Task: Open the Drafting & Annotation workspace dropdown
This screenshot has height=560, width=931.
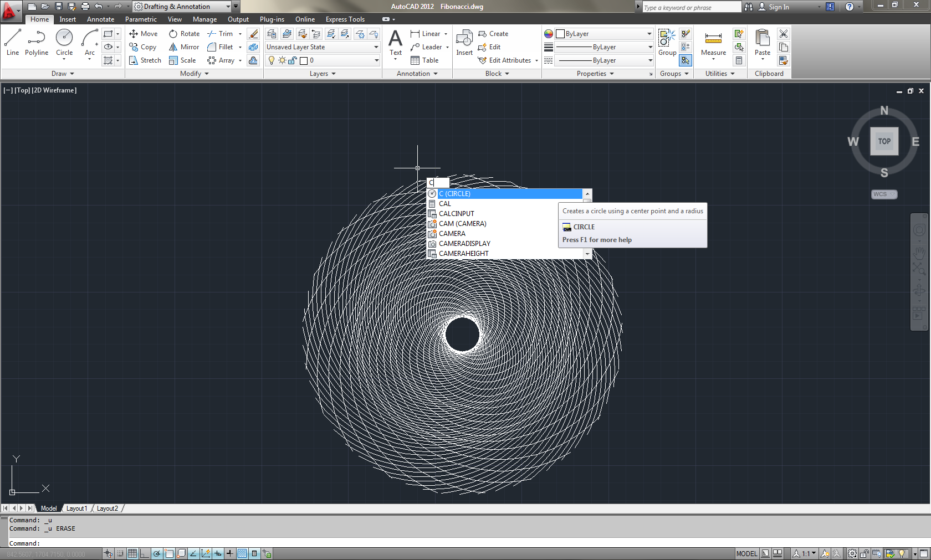Action: coord(182,7)
